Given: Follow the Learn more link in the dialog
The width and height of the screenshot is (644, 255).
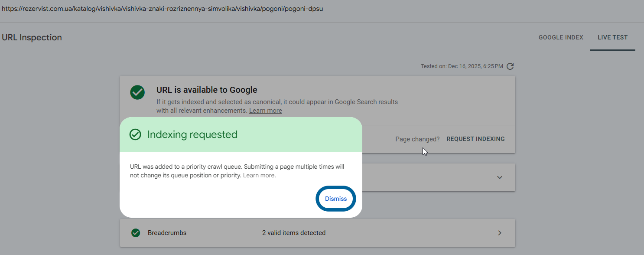Looking at the screenshot, I should tap(259, 175).
